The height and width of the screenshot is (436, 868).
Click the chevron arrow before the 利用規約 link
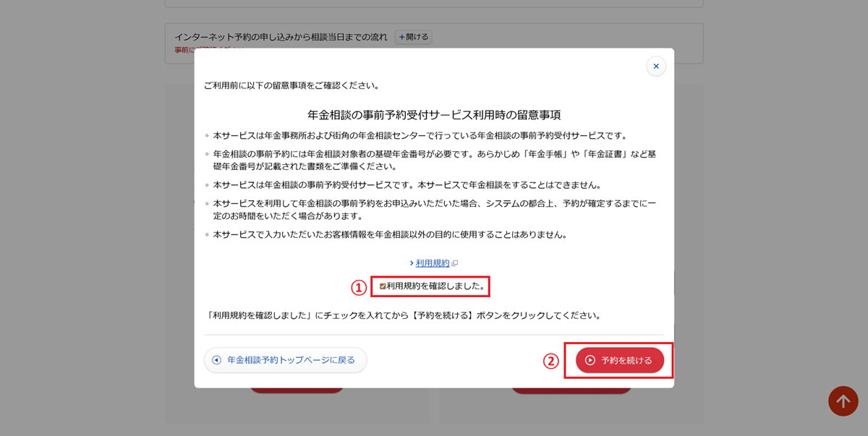(x=412, y=263)
